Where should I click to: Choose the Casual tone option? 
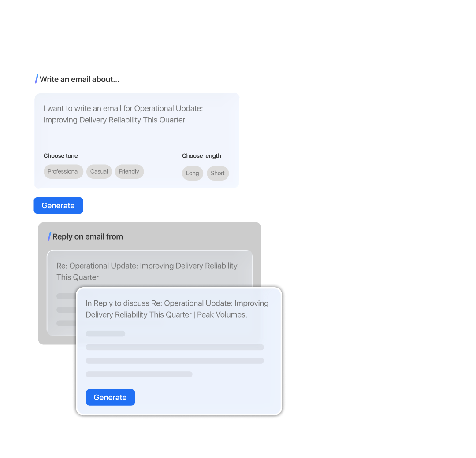click(x=99, y=171)
